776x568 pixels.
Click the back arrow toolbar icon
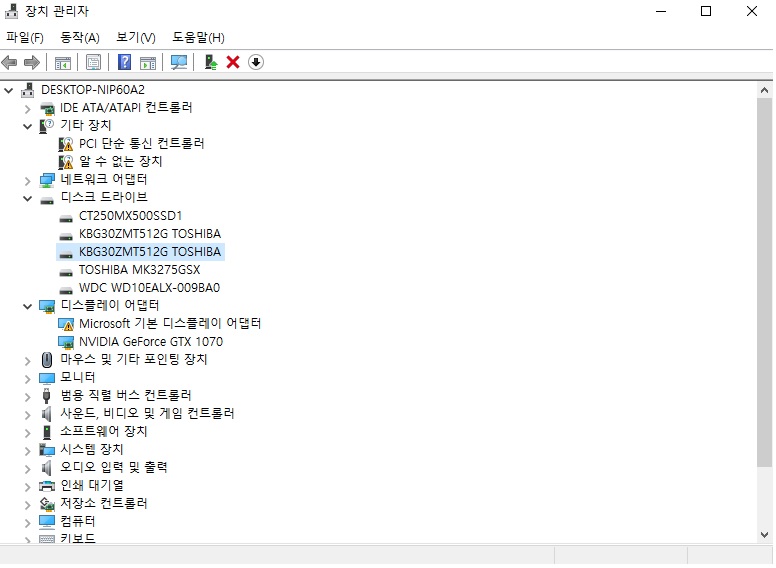tap(10, 62)
